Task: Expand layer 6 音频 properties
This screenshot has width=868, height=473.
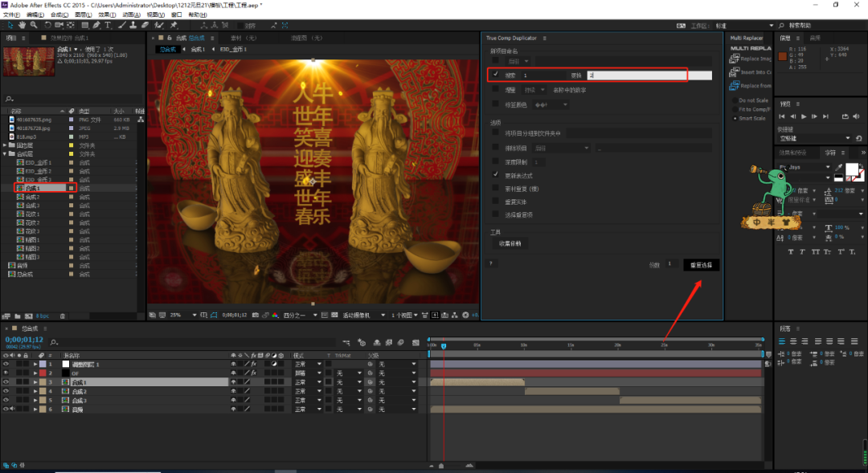Action: pos(35,410)
